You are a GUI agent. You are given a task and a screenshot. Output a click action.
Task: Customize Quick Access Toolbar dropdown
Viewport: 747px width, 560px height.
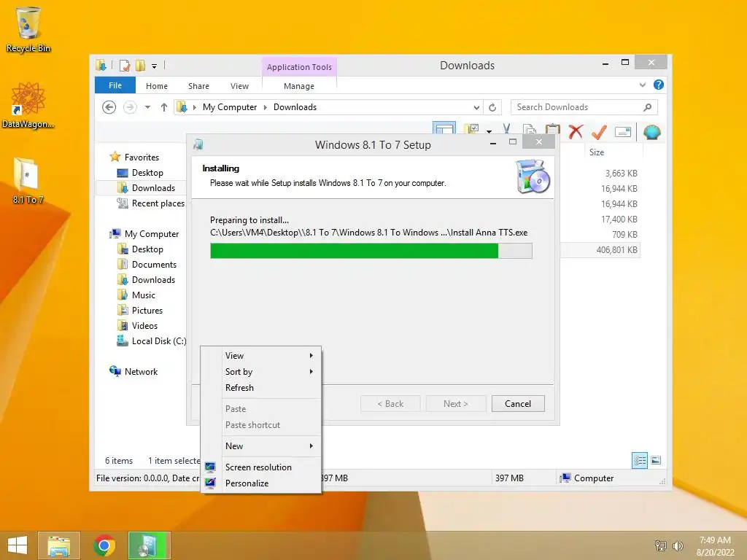[155, 66]
